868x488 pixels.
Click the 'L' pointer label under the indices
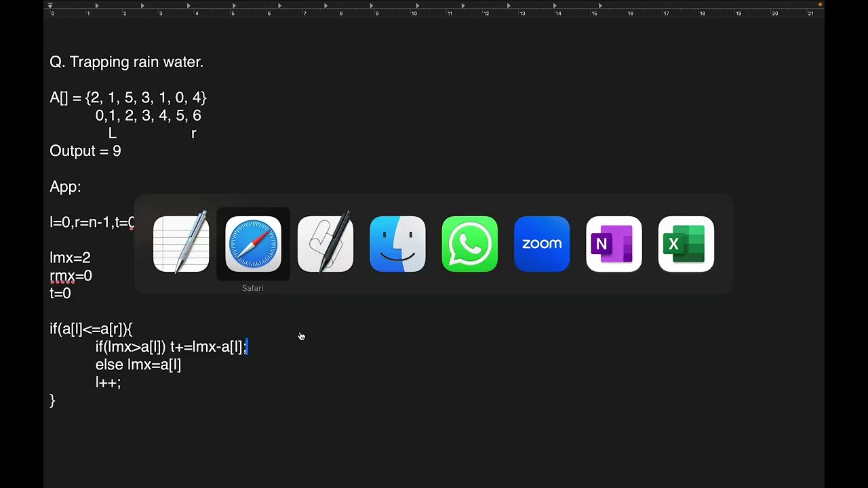[x=113, y=133]
